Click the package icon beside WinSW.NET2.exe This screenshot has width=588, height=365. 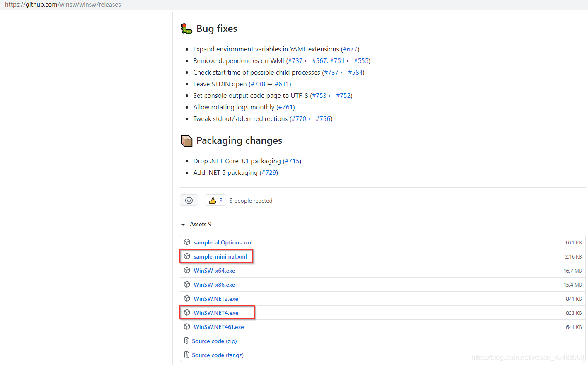(187, 298)
